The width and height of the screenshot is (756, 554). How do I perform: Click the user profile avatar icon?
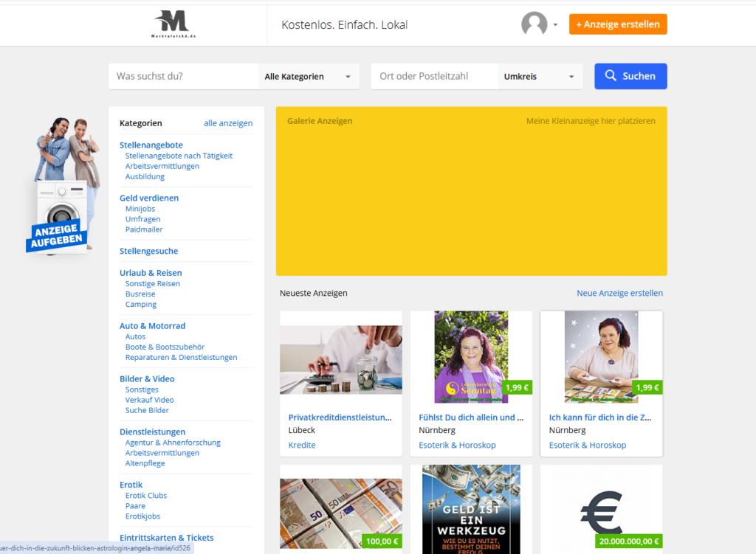pos(534,24)
